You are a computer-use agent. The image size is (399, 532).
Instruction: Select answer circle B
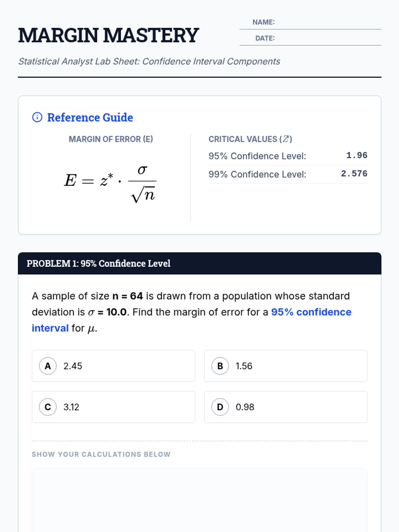pyautogui.click(x=220, y=366)
